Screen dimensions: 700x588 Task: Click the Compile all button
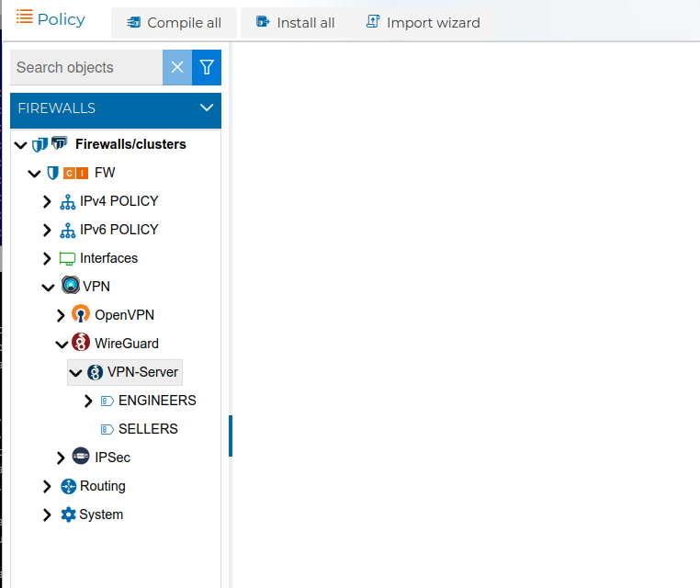pyautogui.click(x=174, y=23)
